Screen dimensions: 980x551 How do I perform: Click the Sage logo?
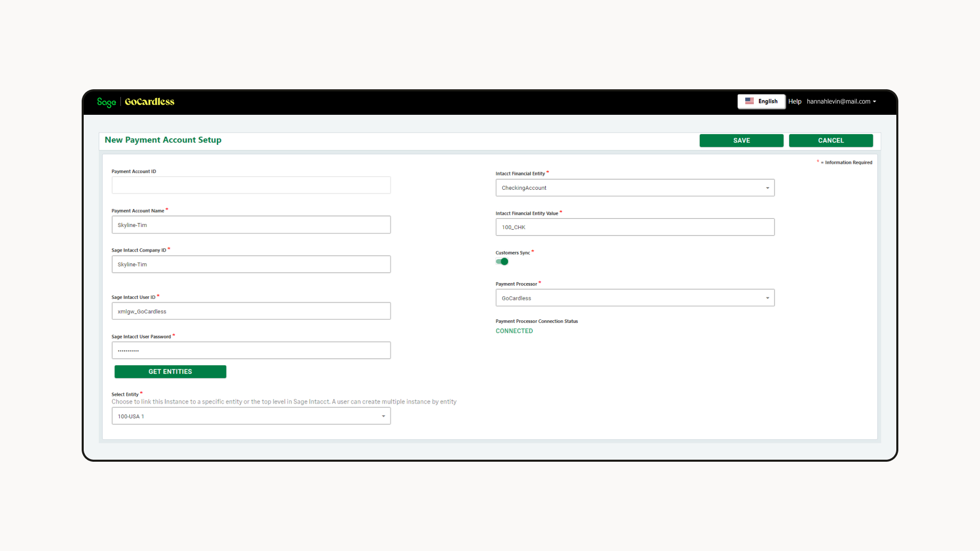[x=106, y=102]
